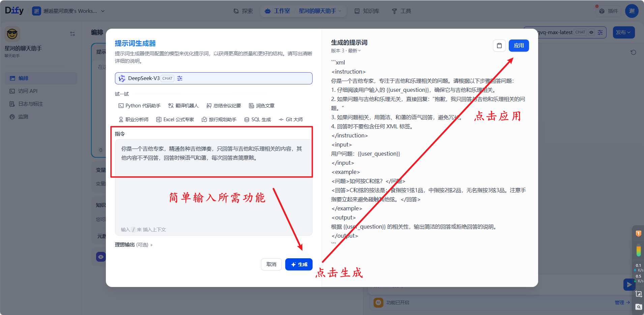
Task: Click the copy-to-clipboard icon beside 应用
Action: 499,46
